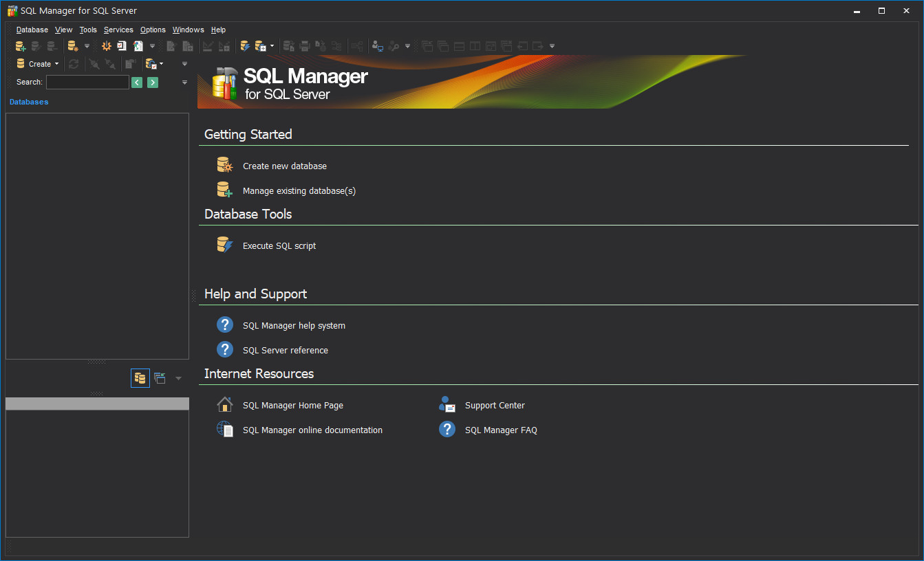Click the new script database-plus toolbar icon

(260, 46)
